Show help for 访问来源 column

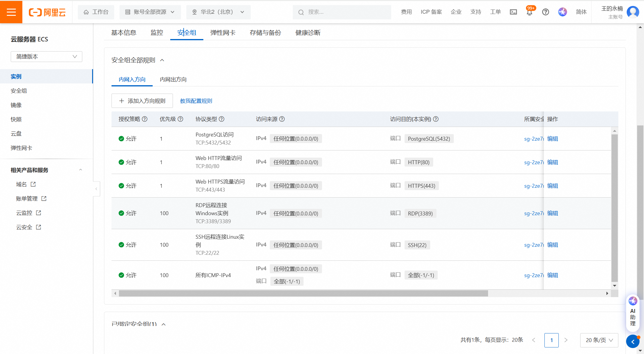tap(282, 119)
